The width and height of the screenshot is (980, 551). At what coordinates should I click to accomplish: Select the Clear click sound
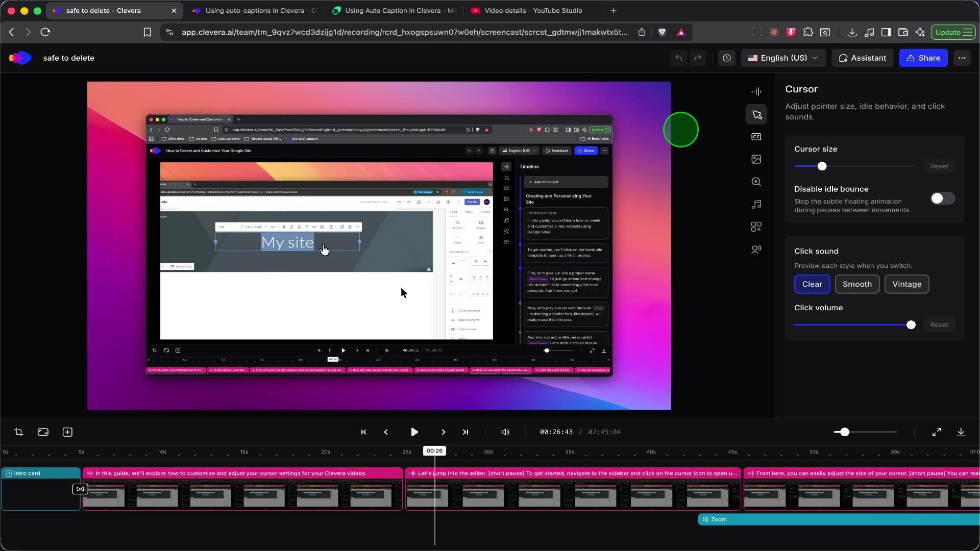[x=812, y=284]
